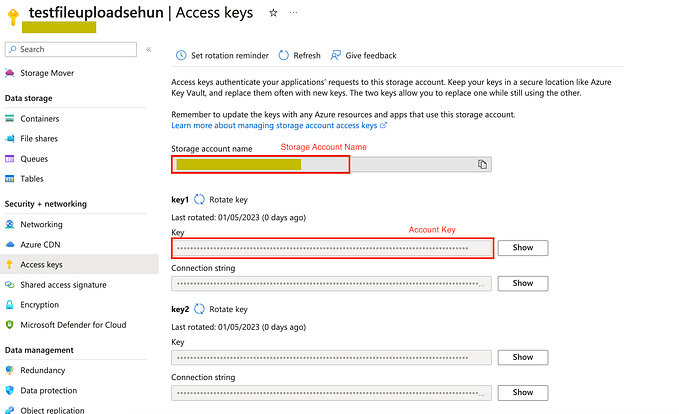Open Object replication in sidebar

click(x=52, y=410)
